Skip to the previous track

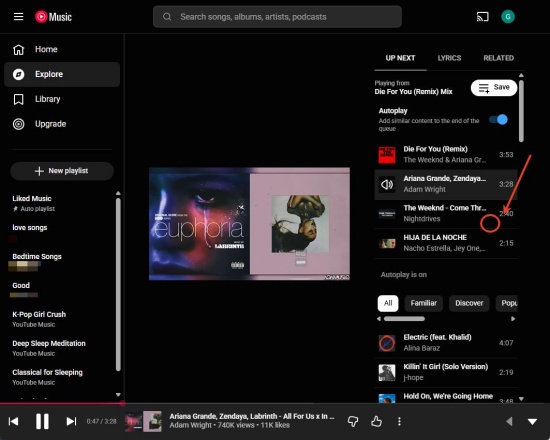[x=13, y=421]
